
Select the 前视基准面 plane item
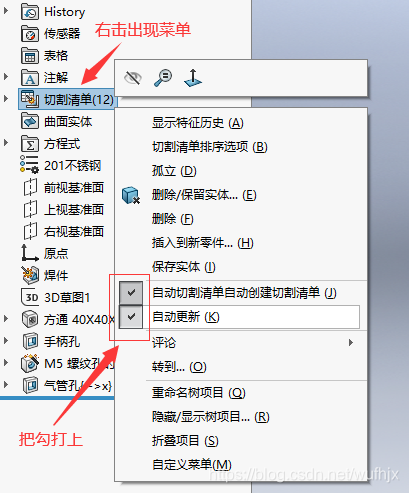point(63,187)
